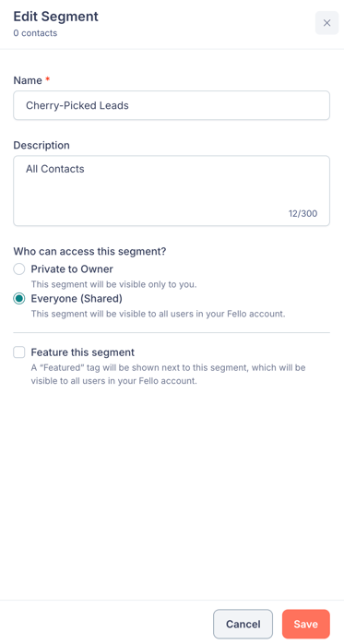Click the Feature this segment label
344x644 pixels.
tap(83, 352)
